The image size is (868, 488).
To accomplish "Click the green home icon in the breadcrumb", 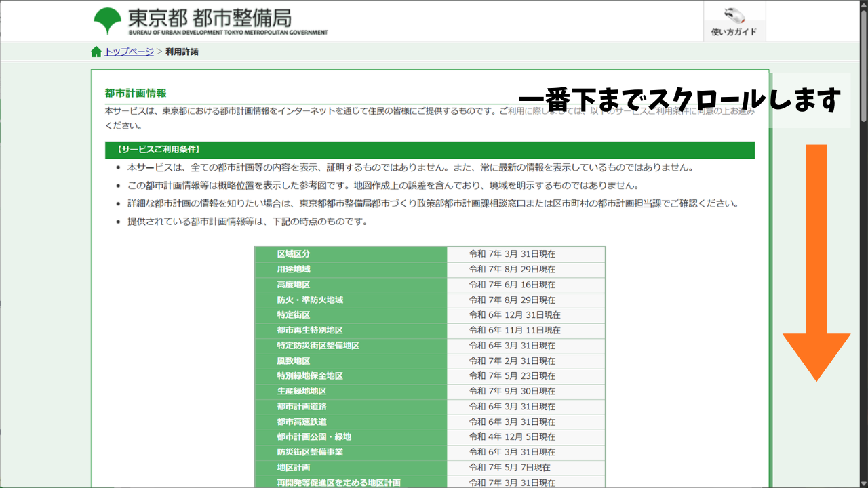I will (96, 51).
